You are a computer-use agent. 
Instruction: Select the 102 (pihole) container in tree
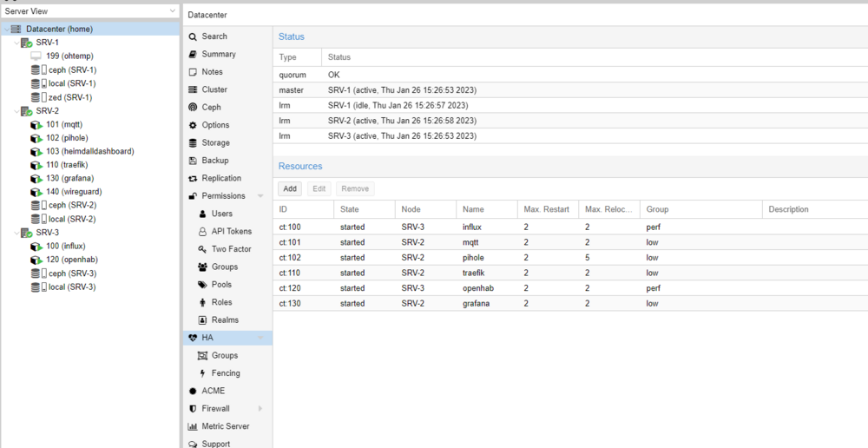point(67,138)
